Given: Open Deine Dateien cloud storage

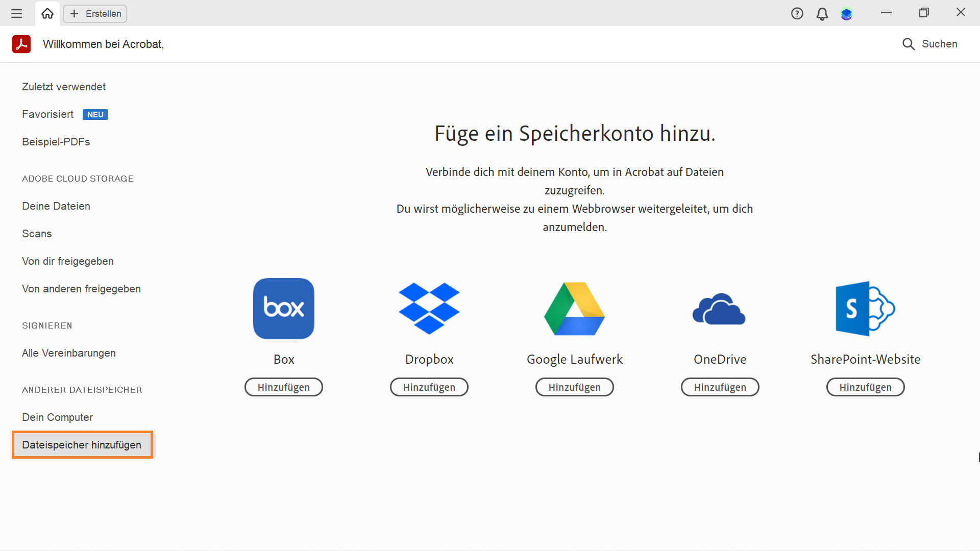Looking at the screenshot, I should [56, 206].
